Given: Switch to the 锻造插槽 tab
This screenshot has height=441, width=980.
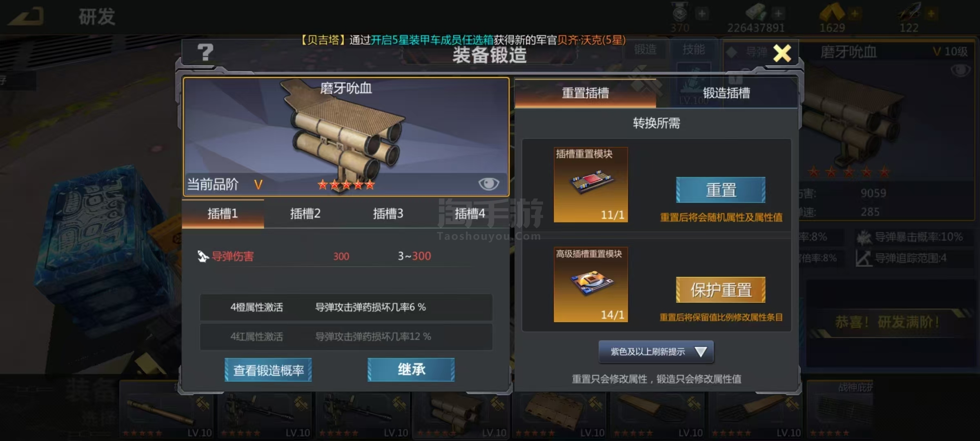Looking at the screenshot, I should coord(726,93).
